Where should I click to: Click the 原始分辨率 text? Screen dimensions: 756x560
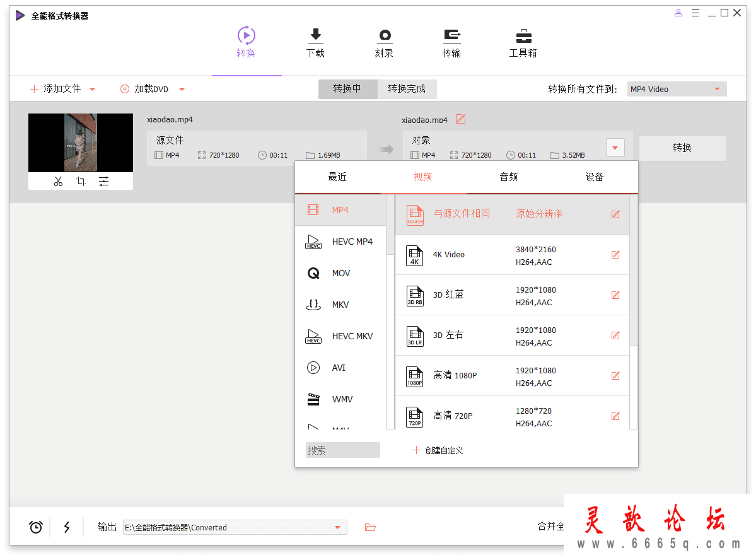coord(540,214)
